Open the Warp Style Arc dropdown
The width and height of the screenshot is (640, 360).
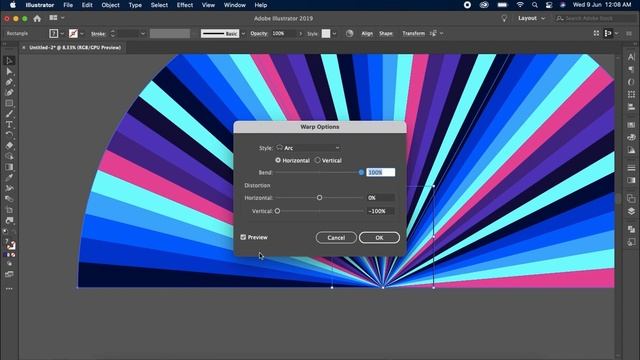click(308, 148)
